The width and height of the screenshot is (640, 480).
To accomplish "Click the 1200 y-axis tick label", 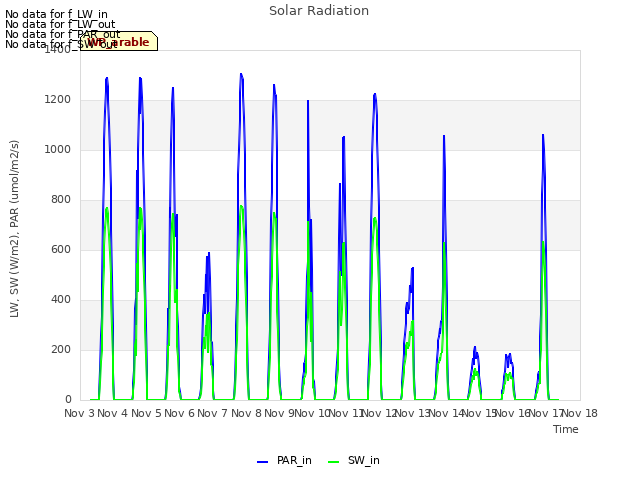I will (58, 100).
